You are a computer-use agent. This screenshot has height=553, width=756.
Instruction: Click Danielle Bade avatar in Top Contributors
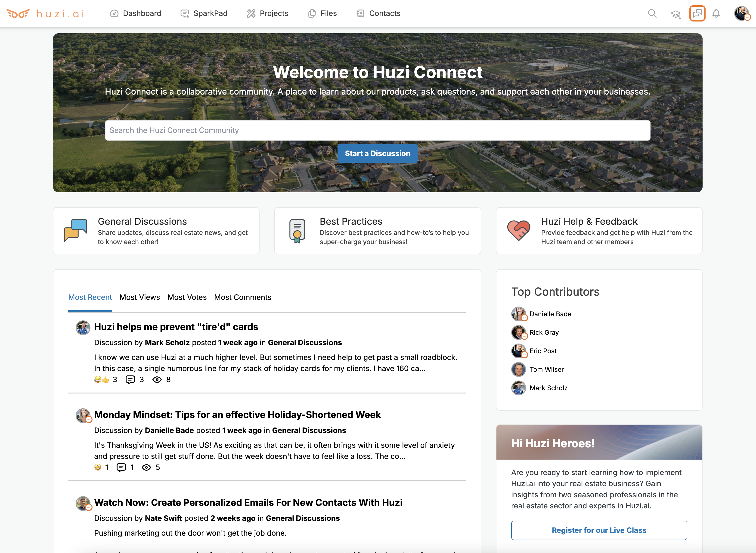pos(518,314)
